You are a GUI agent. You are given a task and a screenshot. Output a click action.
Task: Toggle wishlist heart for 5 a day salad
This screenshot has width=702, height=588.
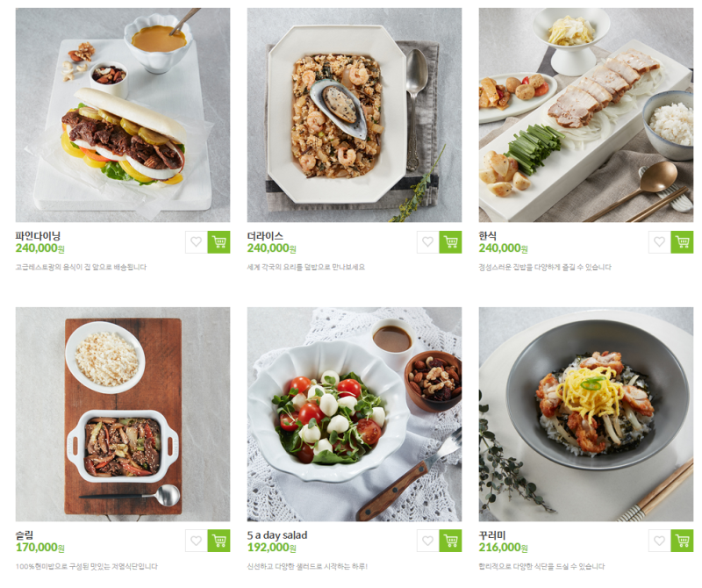tap(428, 541)
